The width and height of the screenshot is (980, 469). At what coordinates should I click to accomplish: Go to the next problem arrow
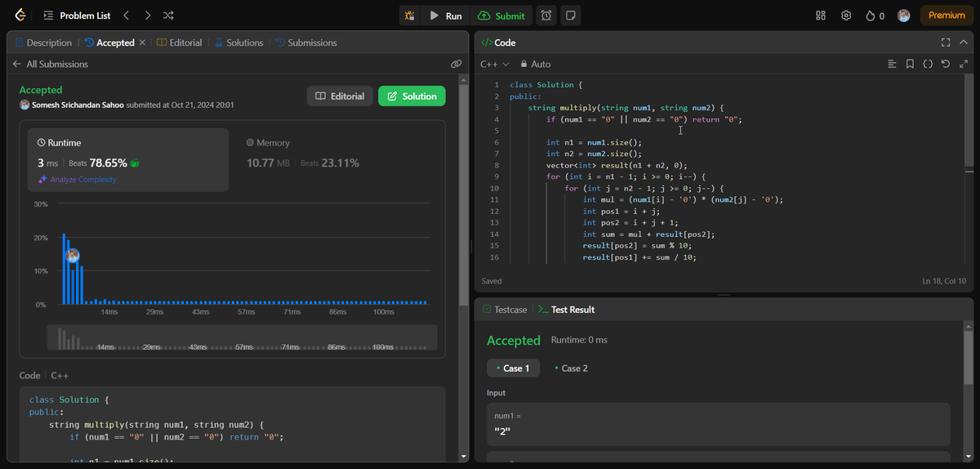147,16
